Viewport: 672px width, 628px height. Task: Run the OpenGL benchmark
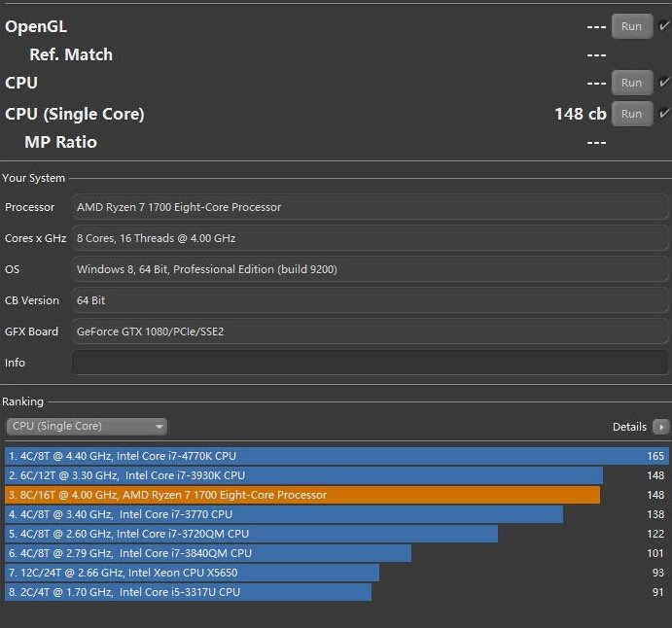(x=632, y=26)
